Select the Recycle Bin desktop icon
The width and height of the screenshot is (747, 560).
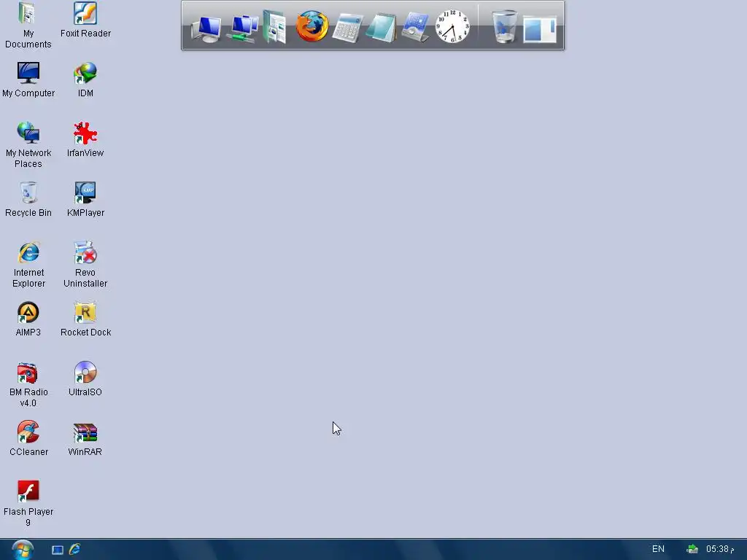(28, 199)
